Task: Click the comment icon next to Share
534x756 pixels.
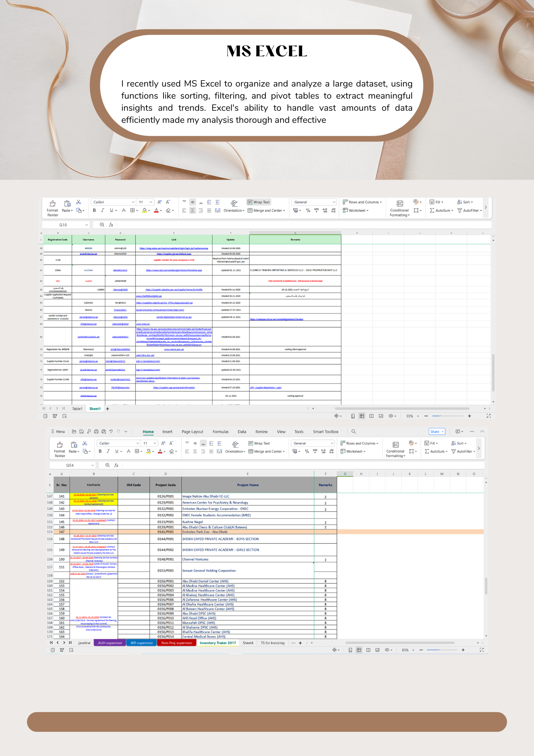Action: coord(458,431)
